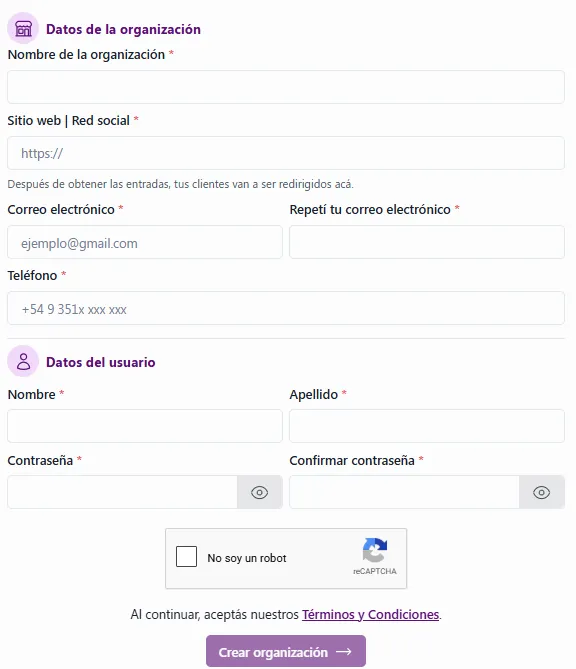Image resolution: width=576 pixels, height=669 pixels.
Task: Focus the Nombre de la organización field
Action: tap(286, 87)
